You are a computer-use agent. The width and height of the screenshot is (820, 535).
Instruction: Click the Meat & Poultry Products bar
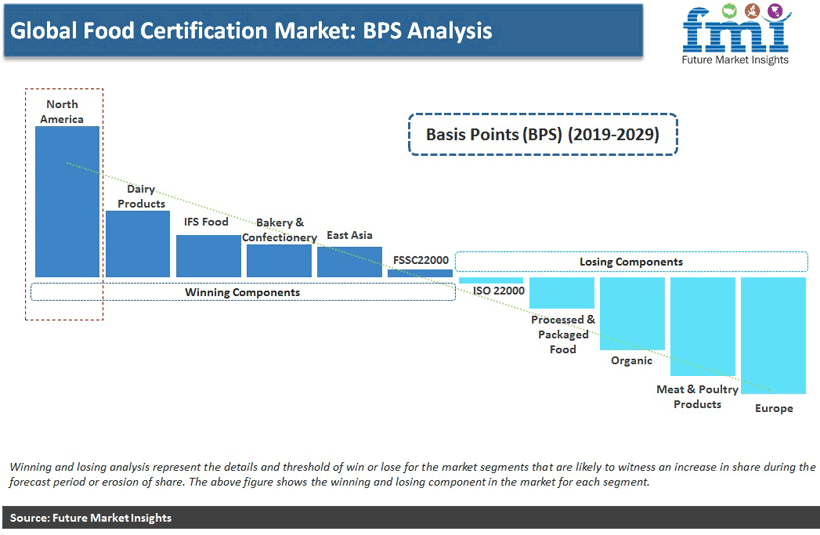click(x=703, y=326)
